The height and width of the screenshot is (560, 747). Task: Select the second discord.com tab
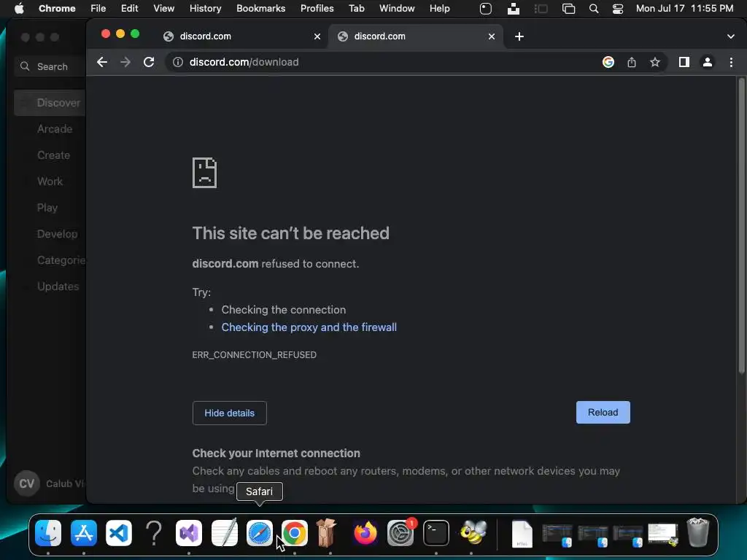coord(415,36)
